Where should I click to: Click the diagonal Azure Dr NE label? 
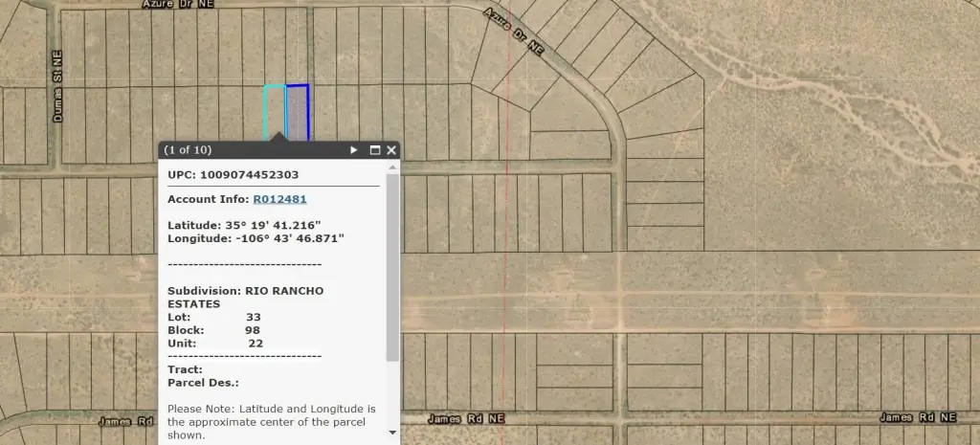(x=513, y=33)
